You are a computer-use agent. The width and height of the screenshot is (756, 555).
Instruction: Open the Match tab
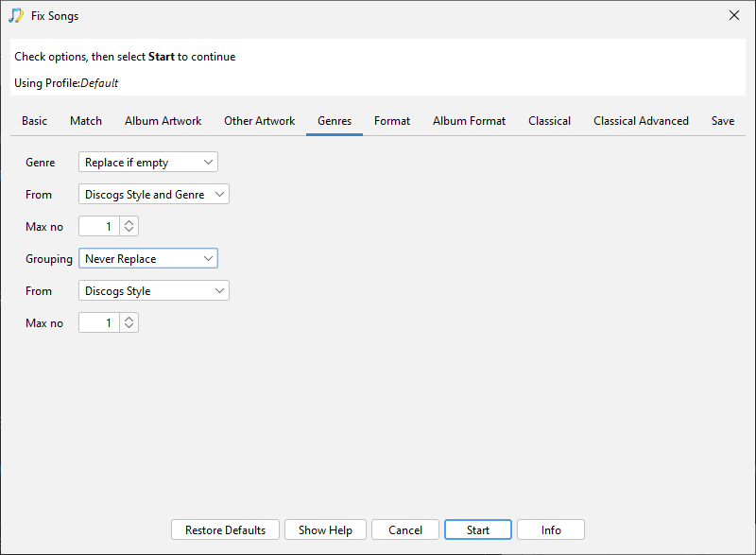click(86, 121)
